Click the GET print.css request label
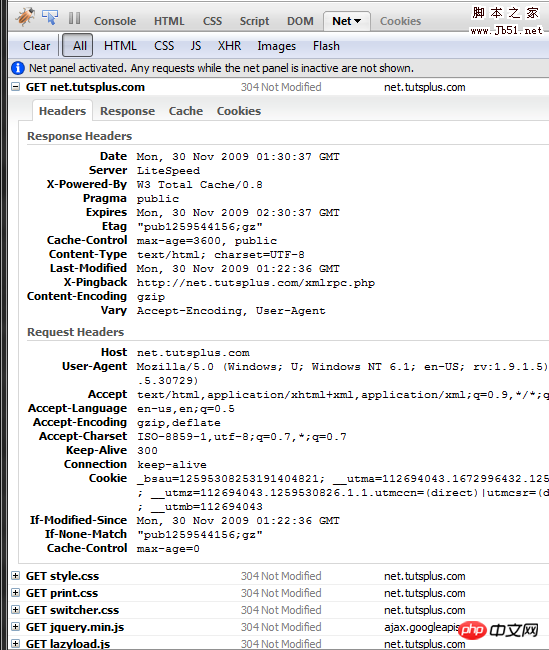Screen dimensions: 549x650 pos(62,593)
